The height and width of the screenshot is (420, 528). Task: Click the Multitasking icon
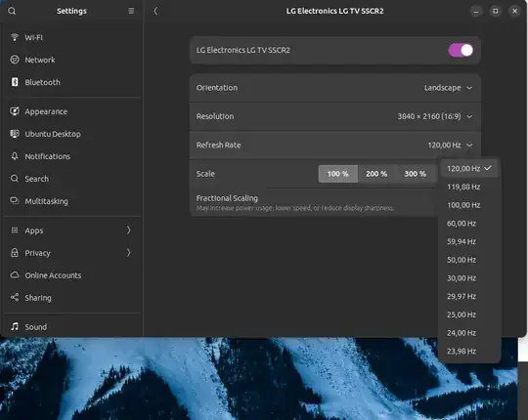15,201
